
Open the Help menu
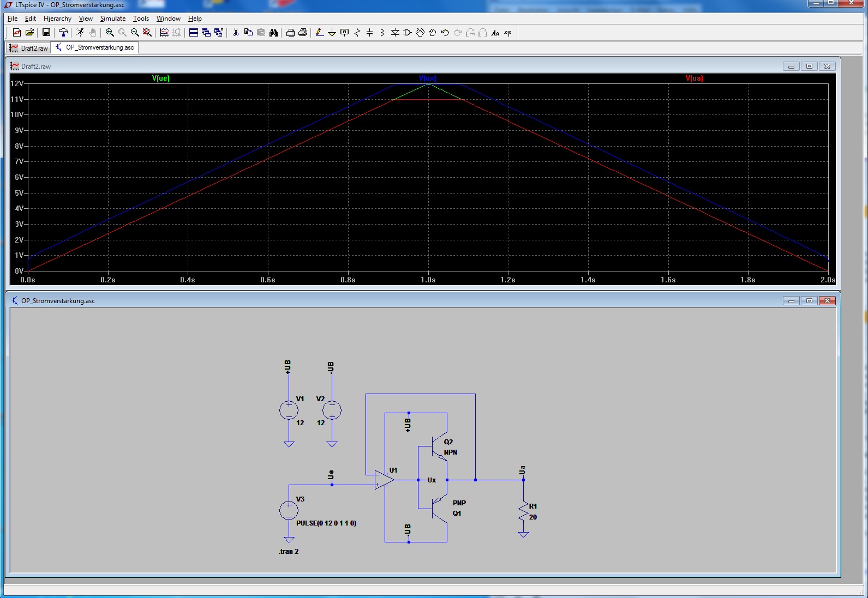coord(195,19)
